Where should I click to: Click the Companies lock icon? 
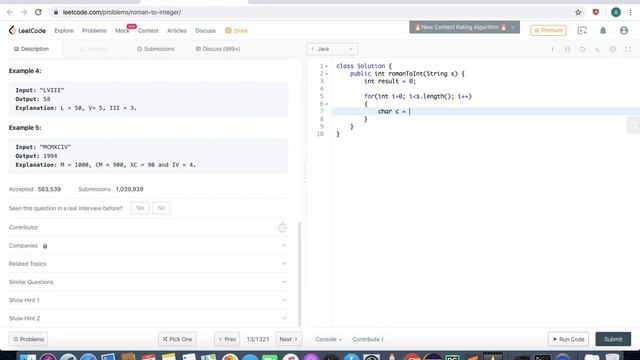coord(45,246)
